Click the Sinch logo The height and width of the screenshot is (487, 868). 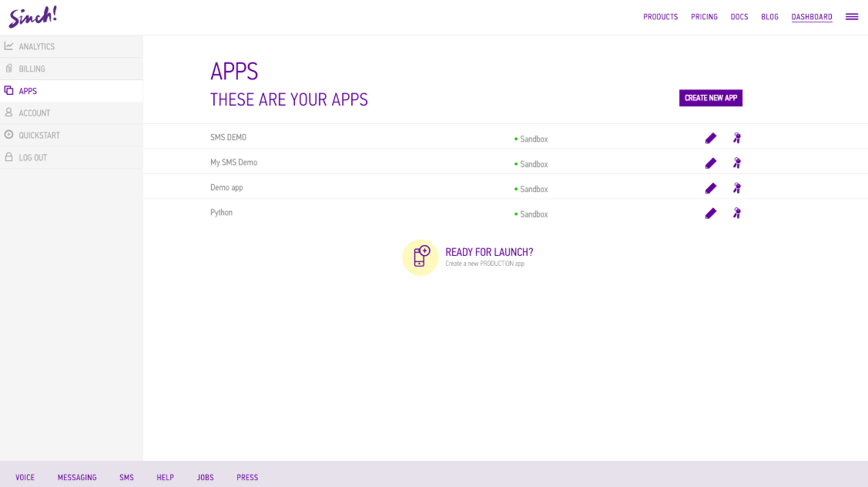pos(33,17)
